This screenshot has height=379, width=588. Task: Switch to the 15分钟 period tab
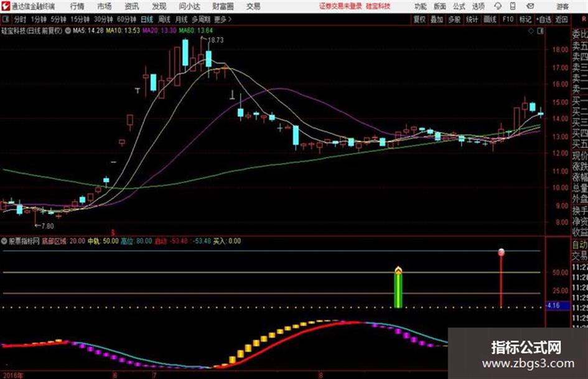point(80,19)
